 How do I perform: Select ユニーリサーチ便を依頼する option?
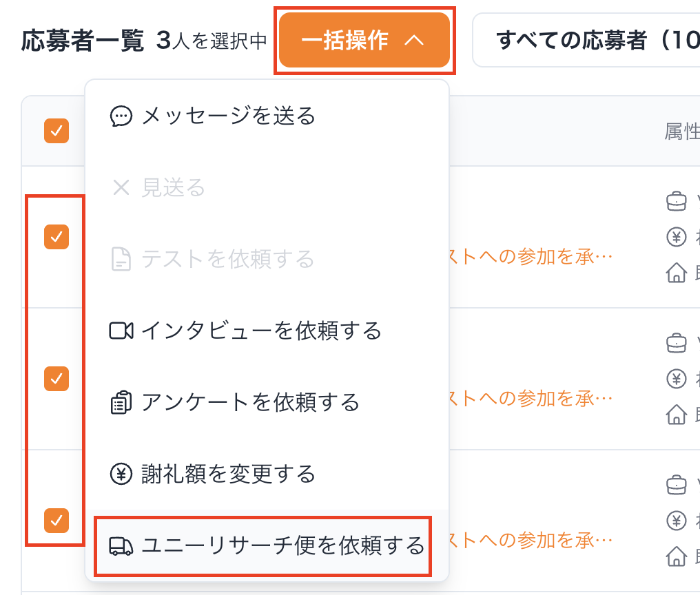pyautogui.click(x=283, y=546)
